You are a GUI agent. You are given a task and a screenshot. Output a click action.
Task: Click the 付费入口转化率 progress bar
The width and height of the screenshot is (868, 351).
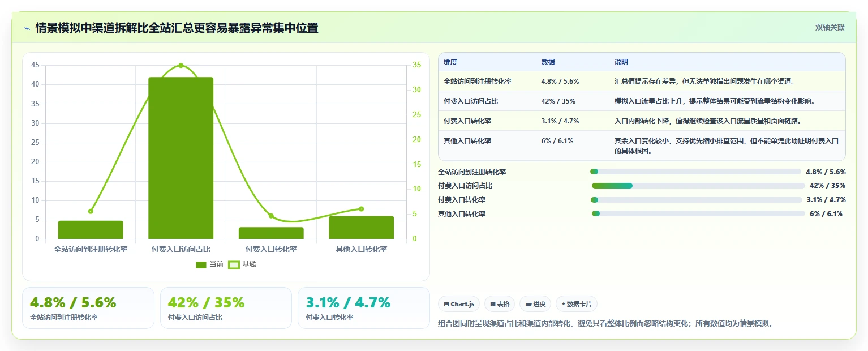coord(697,200)
